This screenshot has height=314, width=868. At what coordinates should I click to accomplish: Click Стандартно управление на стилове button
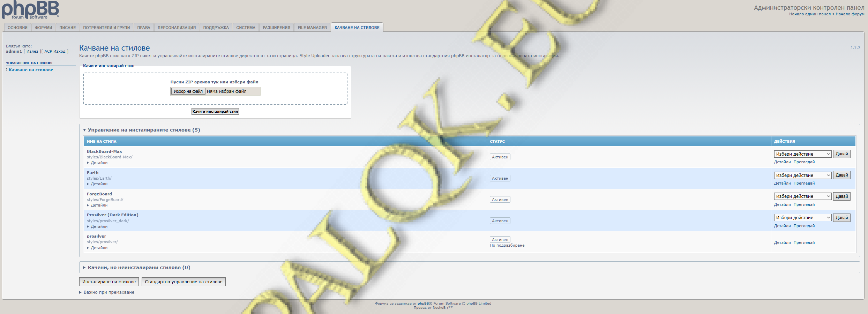click(184, 282)
